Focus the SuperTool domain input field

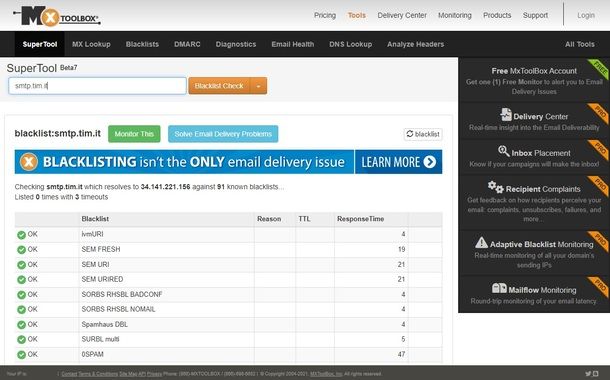pyautogui.click(x=97, y=86)
